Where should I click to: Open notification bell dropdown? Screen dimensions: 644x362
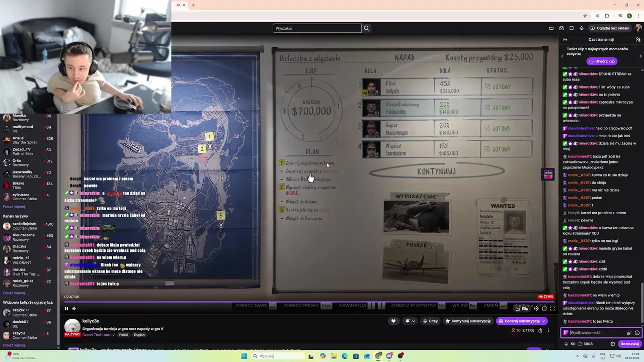tap(410, 321)
